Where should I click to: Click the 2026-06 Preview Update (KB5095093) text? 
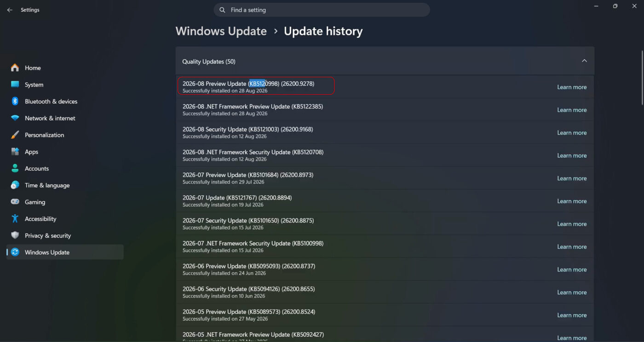249,266
